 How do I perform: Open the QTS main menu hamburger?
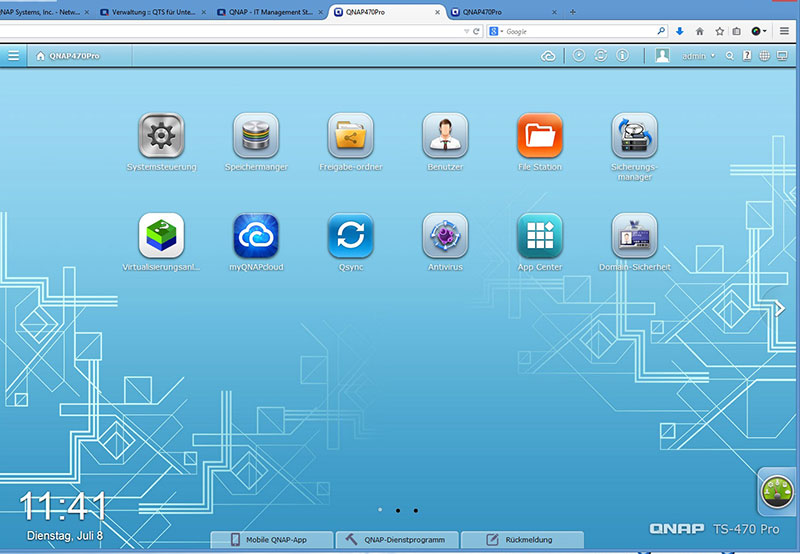[x=13, y=56]
